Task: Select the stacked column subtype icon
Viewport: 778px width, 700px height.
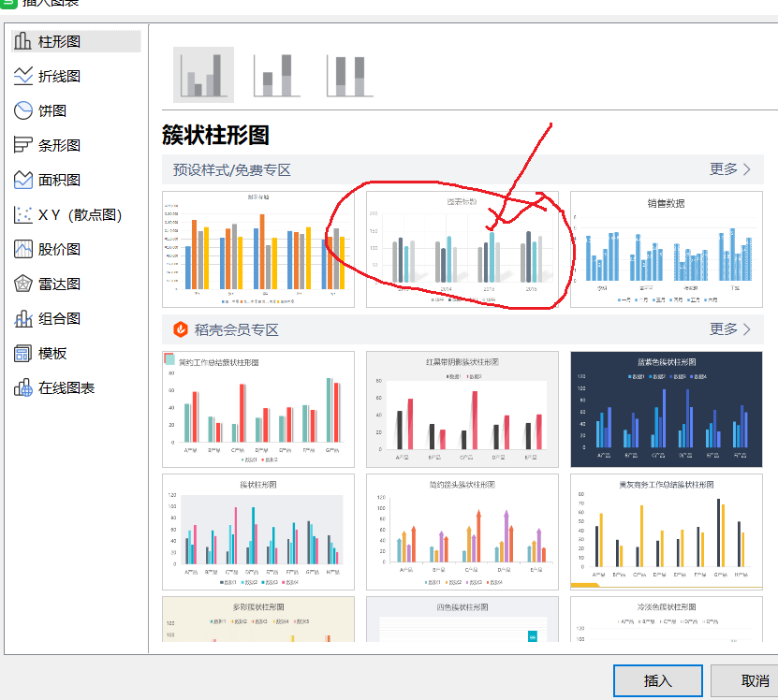Action: coord(277,75)
